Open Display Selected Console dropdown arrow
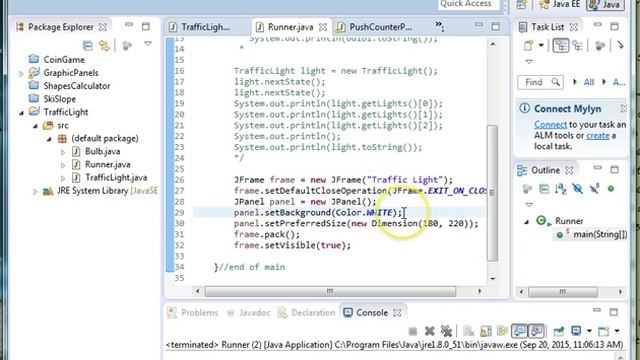 [589, 331]
